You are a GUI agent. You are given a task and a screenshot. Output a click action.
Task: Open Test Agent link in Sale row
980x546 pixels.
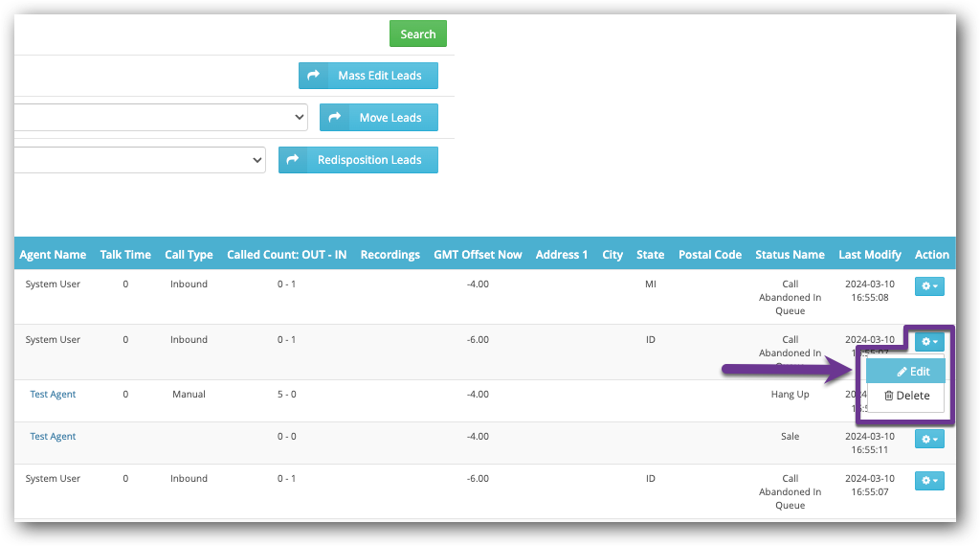pos(53,437)
